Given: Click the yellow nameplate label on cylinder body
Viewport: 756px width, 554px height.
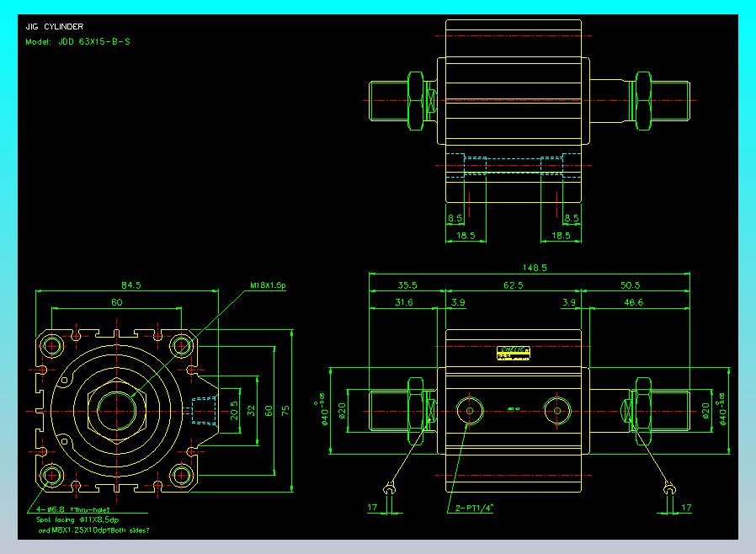Looking at the screenshot, I should (514, 353).
